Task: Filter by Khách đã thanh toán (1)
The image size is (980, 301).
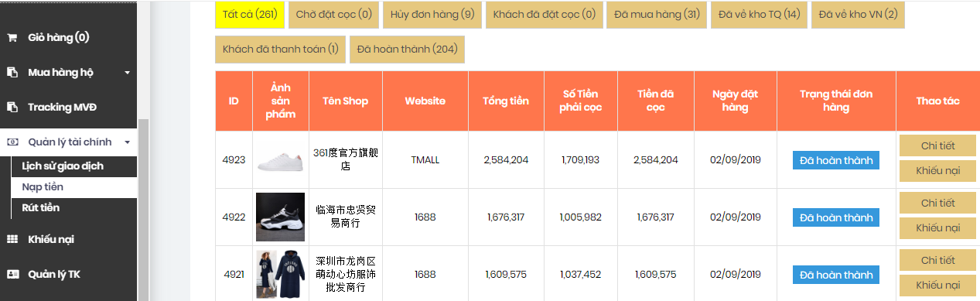Action: [x=281, y=49]
